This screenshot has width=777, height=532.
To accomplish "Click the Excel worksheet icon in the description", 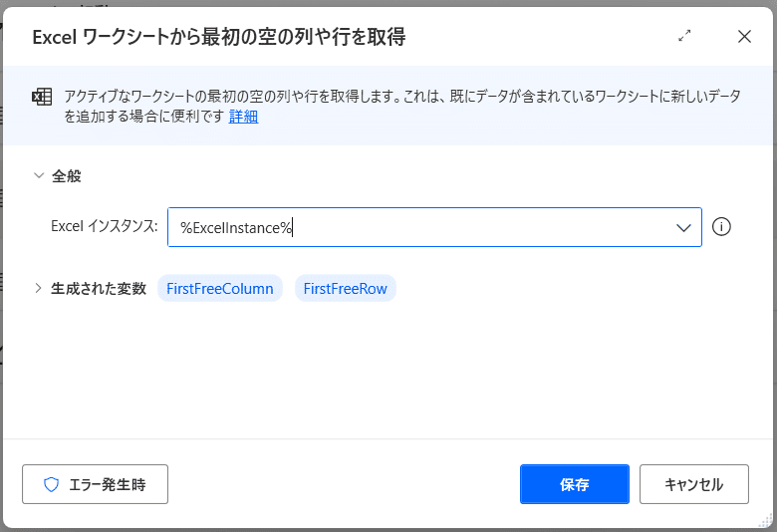I will click(42, 97).
